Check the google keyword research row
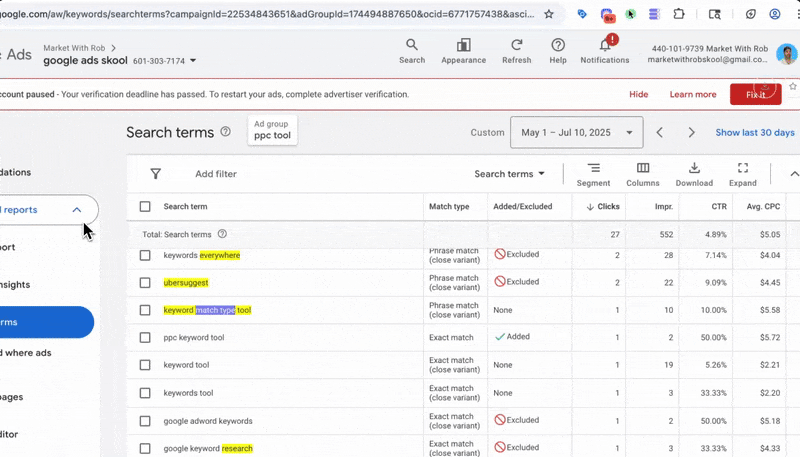This screenshot has height=457, width=800. coord(145,448)
